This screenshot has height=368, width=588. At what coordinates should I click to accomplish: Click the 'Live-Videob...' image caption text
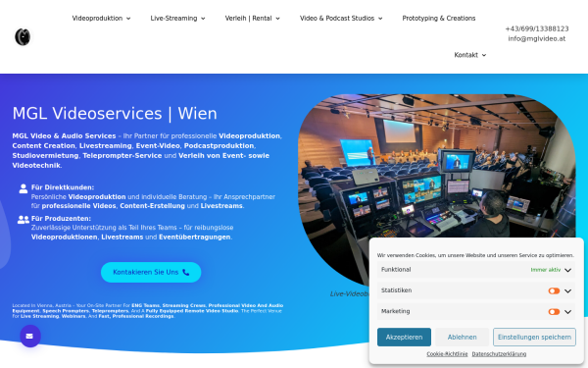click(350, 294)
